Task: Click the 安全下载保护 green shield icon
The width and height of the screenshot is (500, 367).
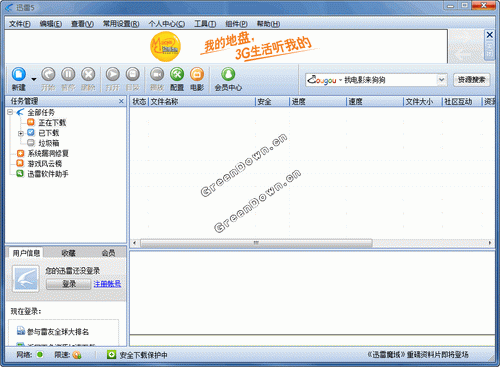Action: point(111,355)
